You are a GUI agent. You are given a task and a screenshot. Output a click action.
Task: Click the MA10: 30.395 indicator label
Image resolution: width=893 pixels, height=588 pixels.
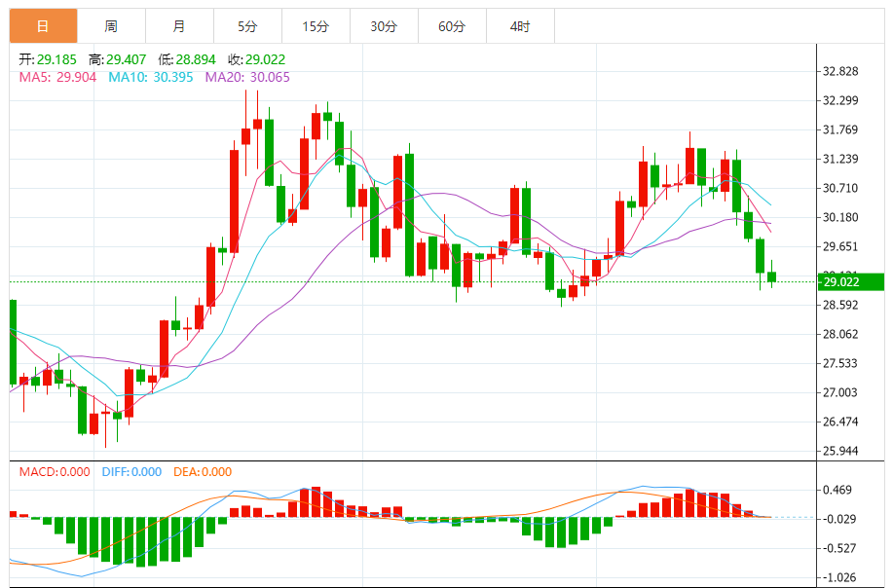tap(151, 77)
